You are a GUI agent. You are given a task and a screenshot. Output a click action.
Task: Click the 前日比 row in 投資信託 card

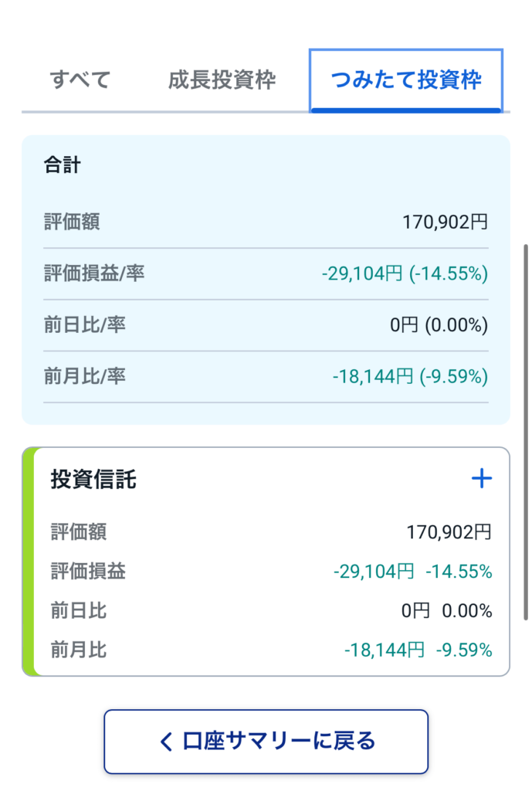click(271, 610)
